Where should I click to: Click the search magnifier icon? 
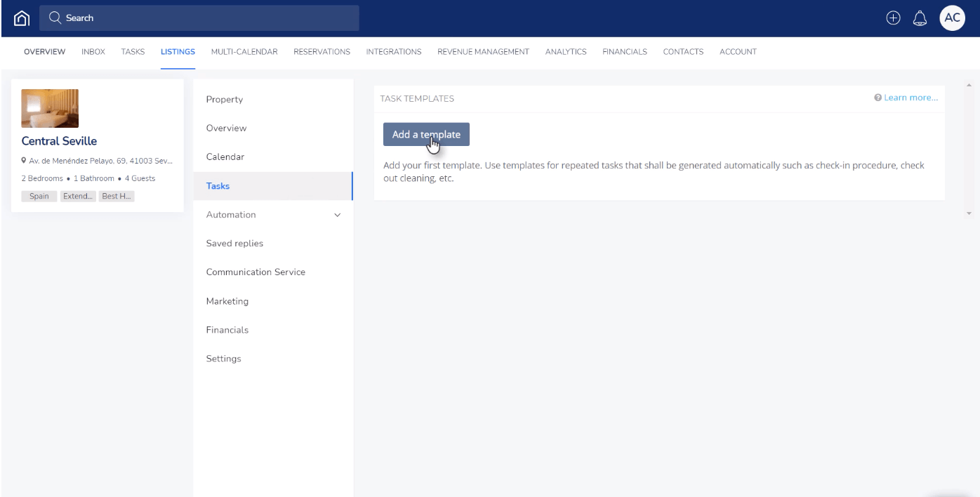tap(54, 18)
